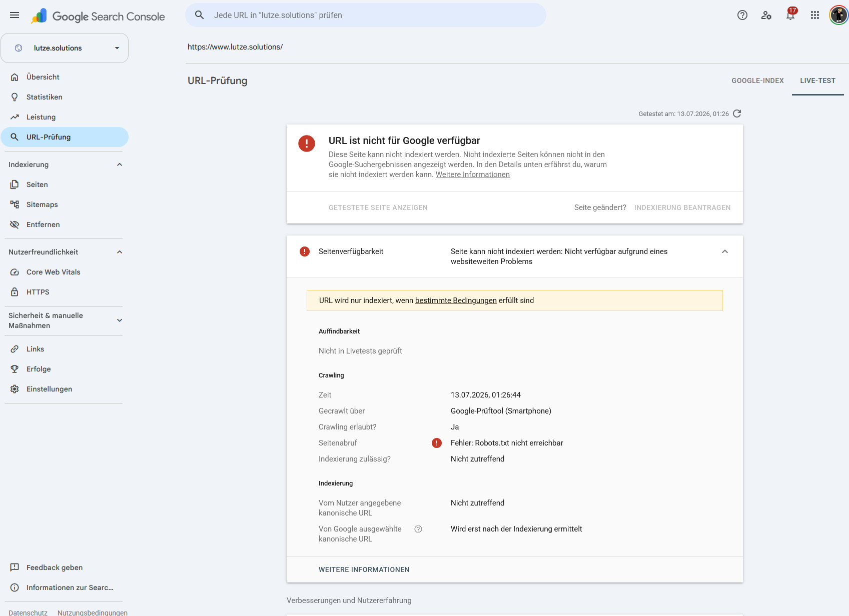This screenshot has width=849, height=616.
Task: Click the Einstellungen gear icon
Action: click(15, 389)
